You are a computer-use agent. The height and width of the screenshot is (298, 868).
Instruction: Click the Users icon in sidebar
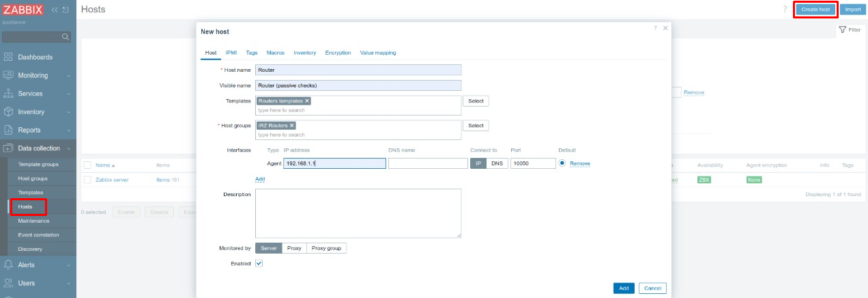pos(8,282)
